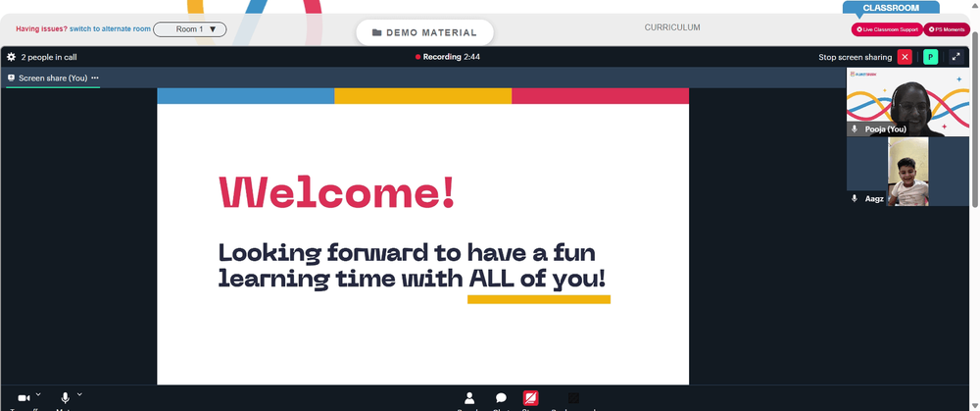This screenshot has height=411, width=980.
Task: Select Pooja's video thumbnail
Action: [x=908, y=102]
